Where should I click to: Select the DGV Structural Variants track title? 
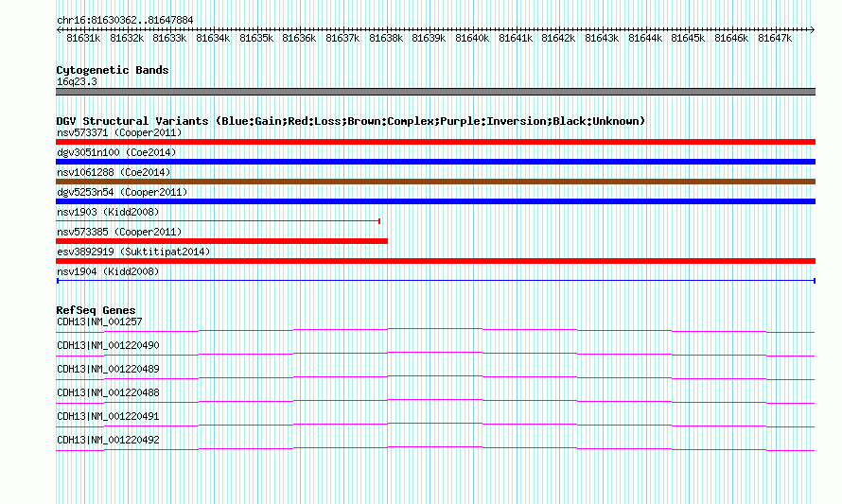tap(351, 121)
